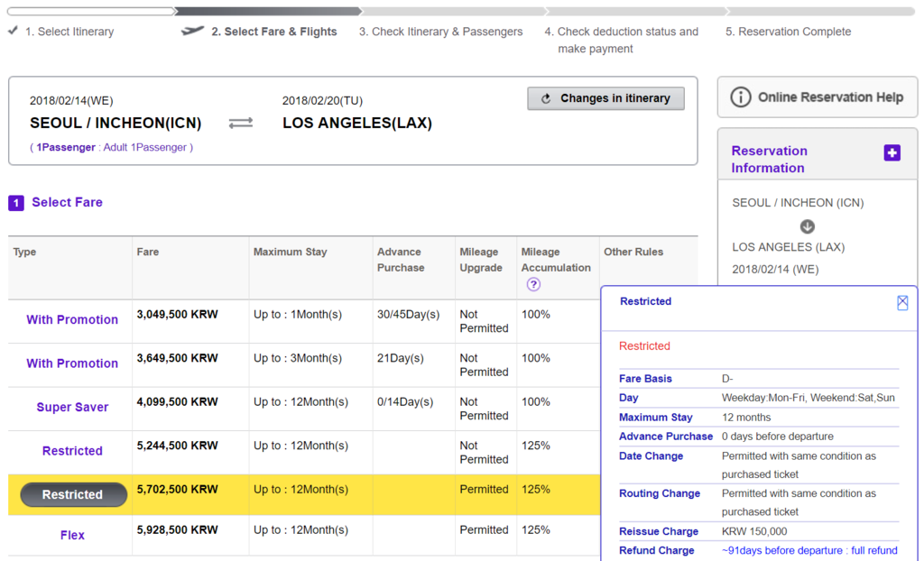Select the Flex fare type
The image size is (924, 561).
tap(72, 536)
